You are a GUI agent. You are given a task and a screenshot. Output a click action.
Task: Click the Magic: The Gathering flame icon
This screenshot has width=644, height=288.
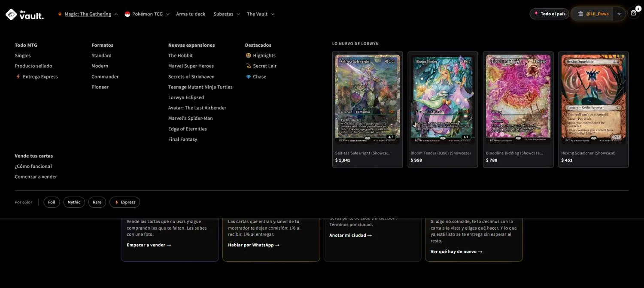tap(60, 14)
